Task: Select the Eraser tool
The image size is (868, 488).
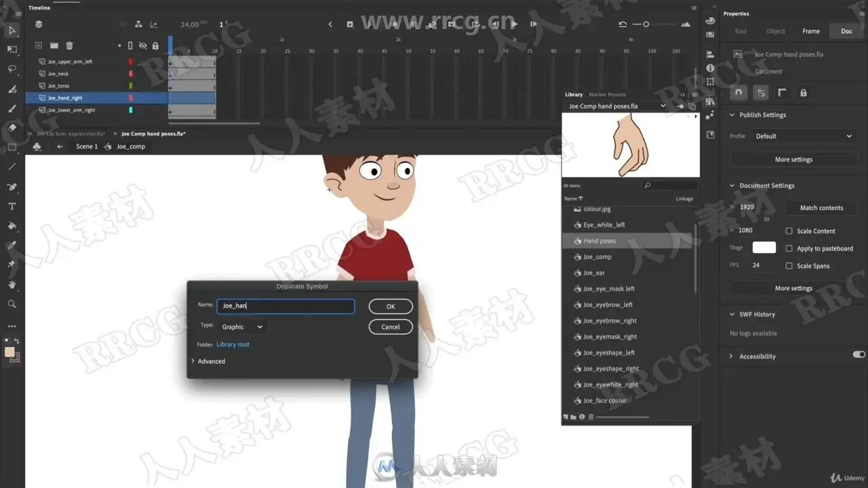Action: (12, 127)
